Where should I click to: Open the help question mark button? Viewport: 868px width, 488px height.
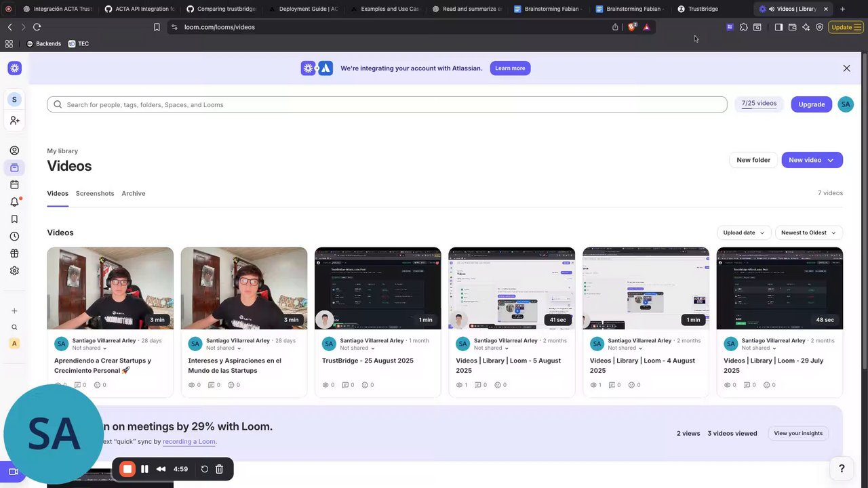coord(842,468)
